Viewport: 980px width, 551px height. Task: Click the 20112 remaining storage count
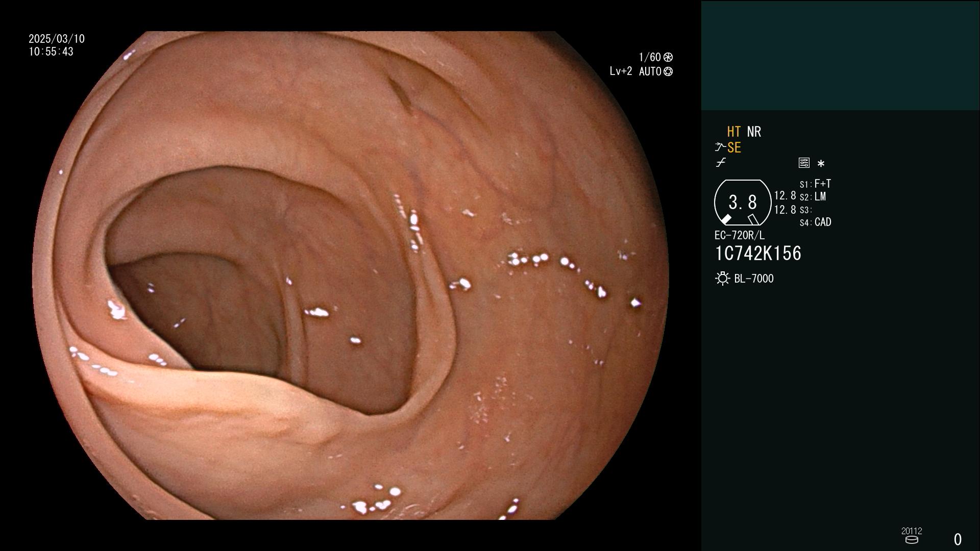[912, 531]
